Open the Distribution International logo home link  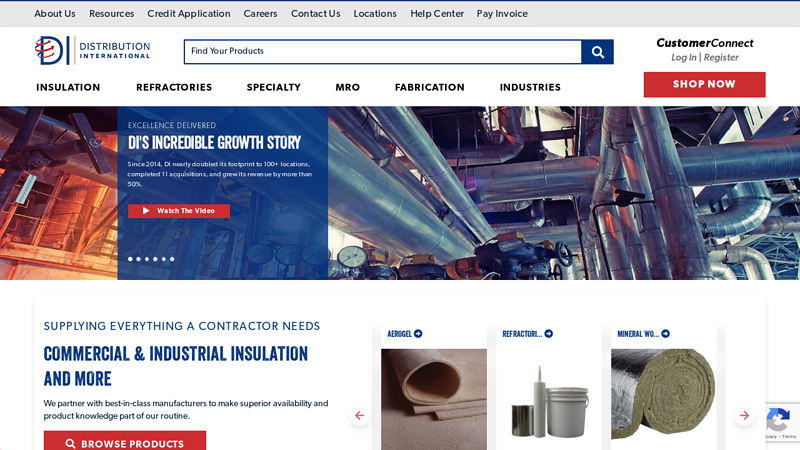92,51
